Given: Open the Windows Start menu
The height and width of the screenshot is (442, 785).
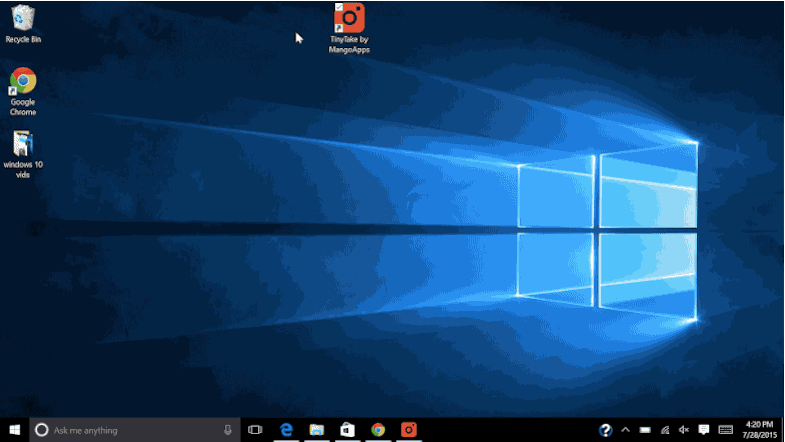Looking at the screenshot, I should [x=15, y=430].
